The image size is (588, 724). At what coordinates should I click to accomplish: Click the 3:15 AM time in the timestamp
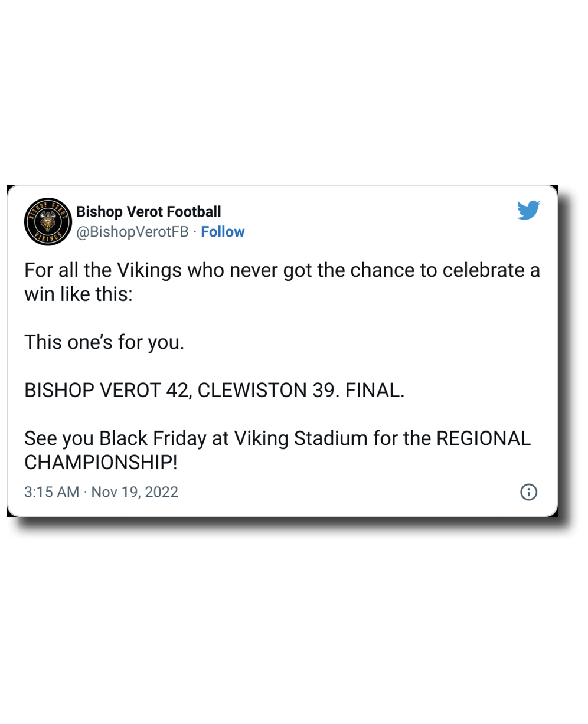coord(51,492)
